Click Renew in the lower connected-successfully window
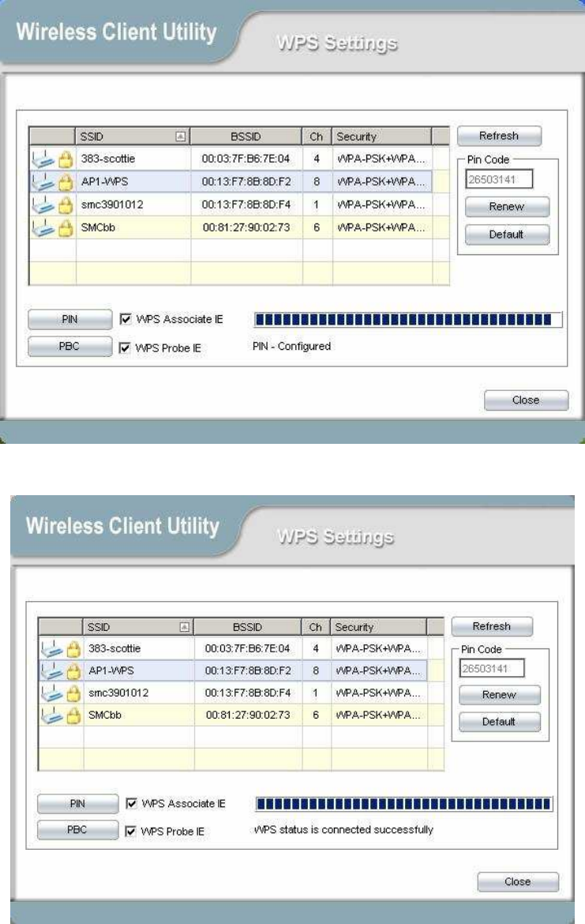585x924 pixels. 499,695
